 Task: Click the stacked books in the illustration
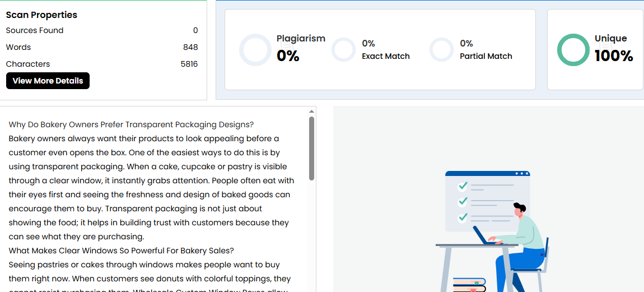(469, 285)
